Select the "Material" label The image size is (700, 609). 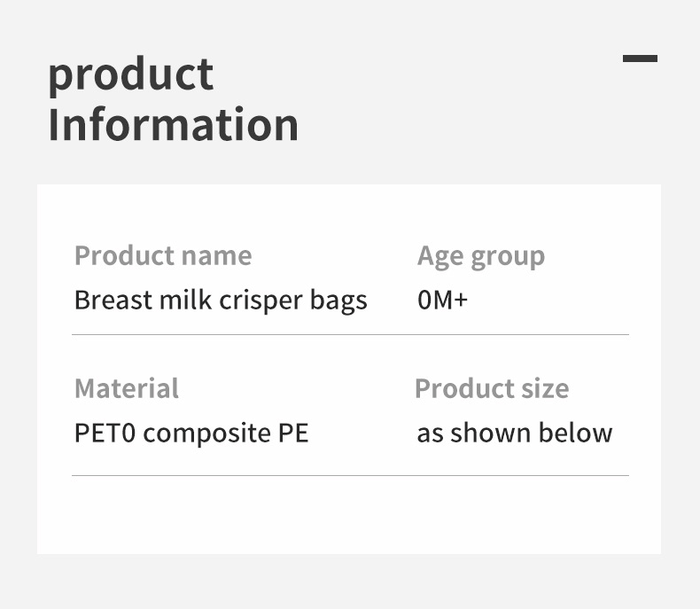[127, 388]
